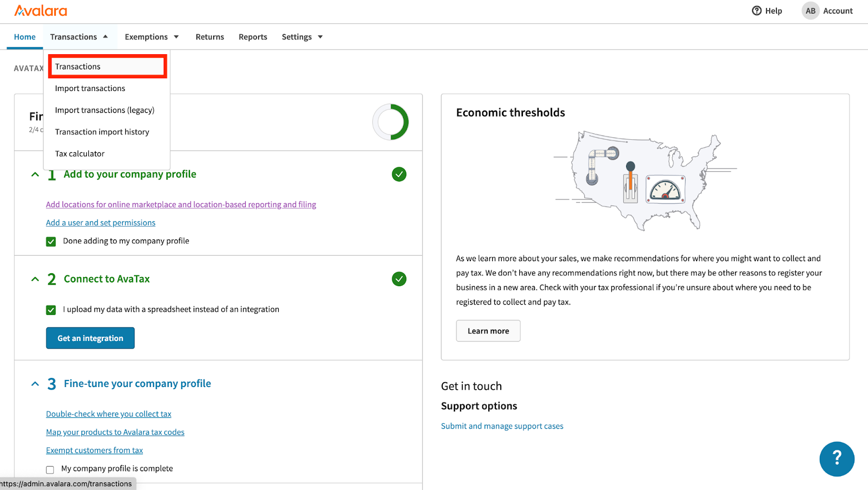Click the AB account avatar

[x=810, y=11]
